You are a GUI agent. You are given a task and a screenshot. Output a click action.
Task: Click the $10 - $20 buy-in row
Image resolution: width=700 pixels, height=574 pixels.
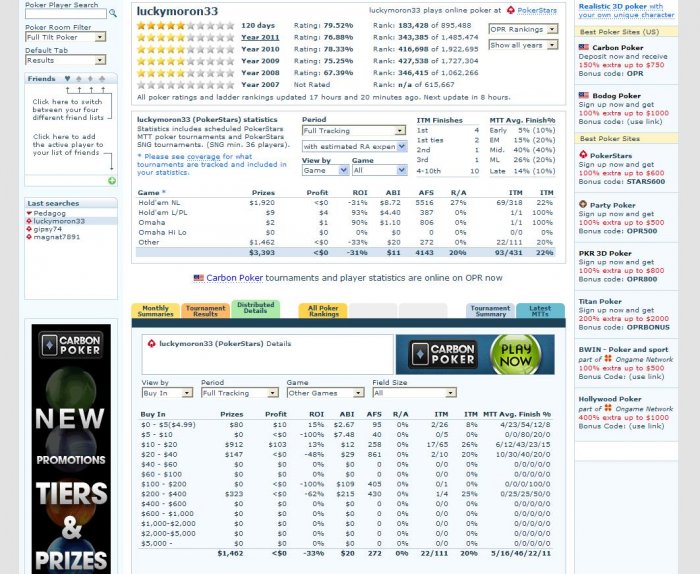tap(346, 445)
